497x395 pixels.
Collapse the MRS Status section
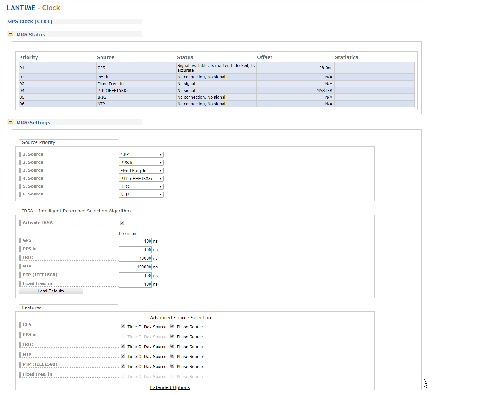(x=10, y=34)
